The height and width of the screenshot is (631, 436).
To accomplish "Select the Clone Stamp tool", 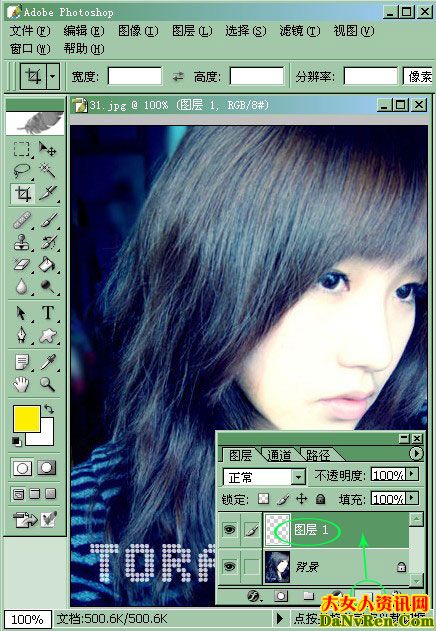I will 22,243.
